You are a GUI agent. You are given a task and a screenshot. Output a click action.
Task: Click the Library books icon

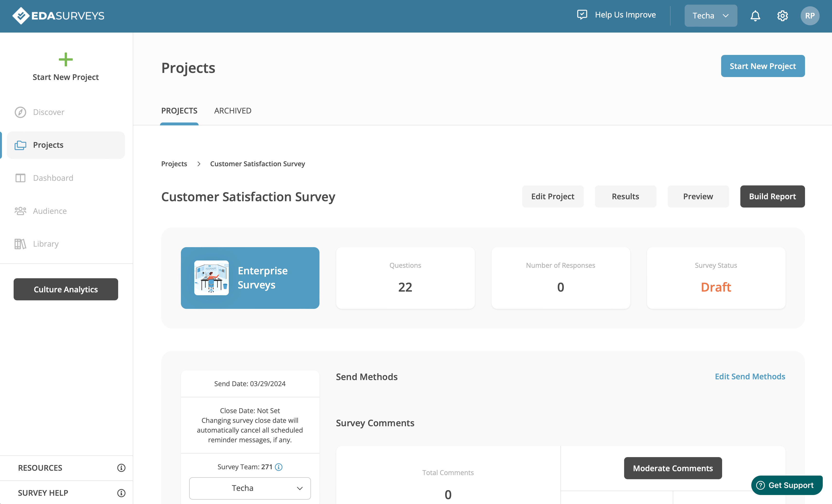(20, 244)
